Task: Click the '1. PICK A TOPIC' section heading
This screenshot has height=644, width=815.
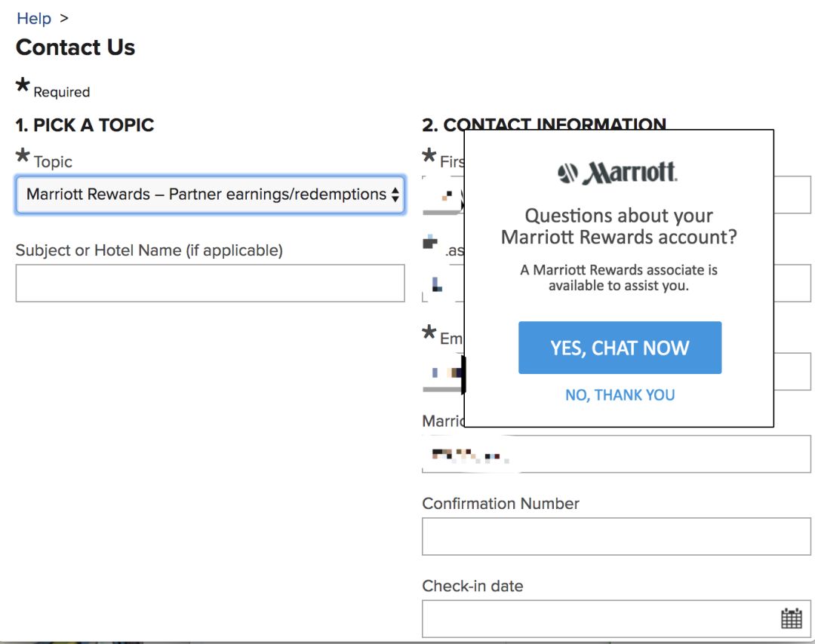Action: (85, 125)
